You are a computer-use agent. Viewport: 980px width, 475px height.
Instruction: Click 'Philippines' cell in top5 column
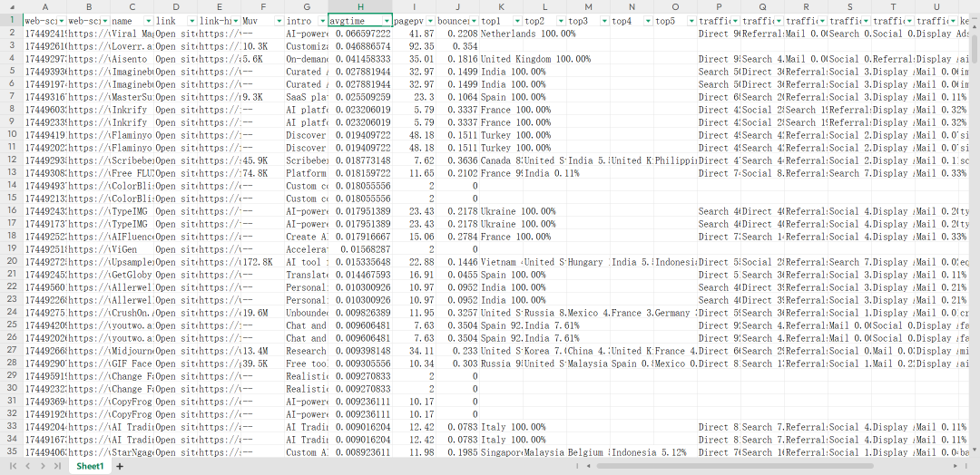[x=676, y=160]
